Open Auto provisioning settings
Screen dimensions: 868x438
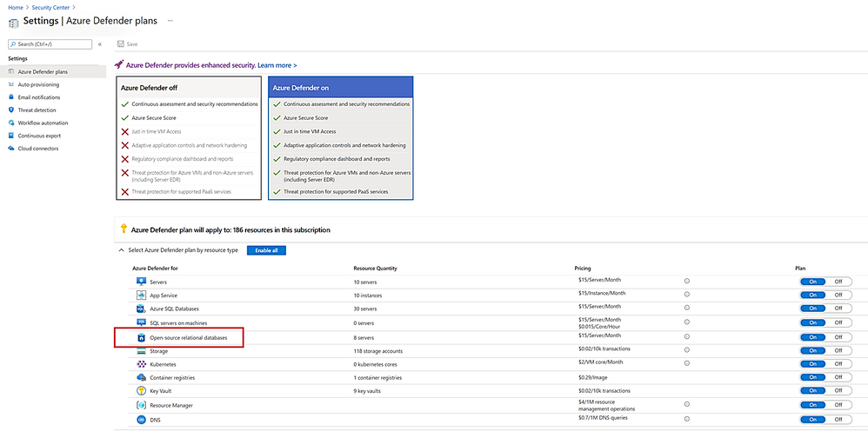click(x=38, y=84)
